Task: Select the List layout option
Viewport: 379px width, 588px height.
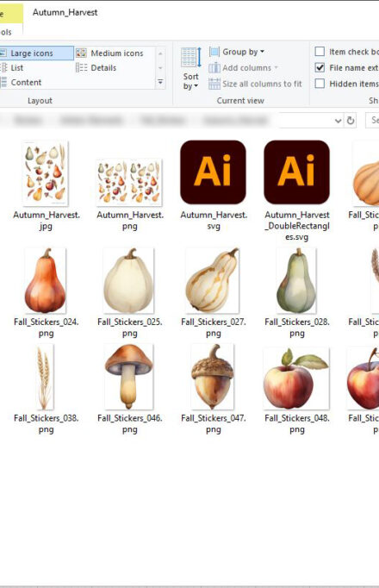Action: click(12, 68)
